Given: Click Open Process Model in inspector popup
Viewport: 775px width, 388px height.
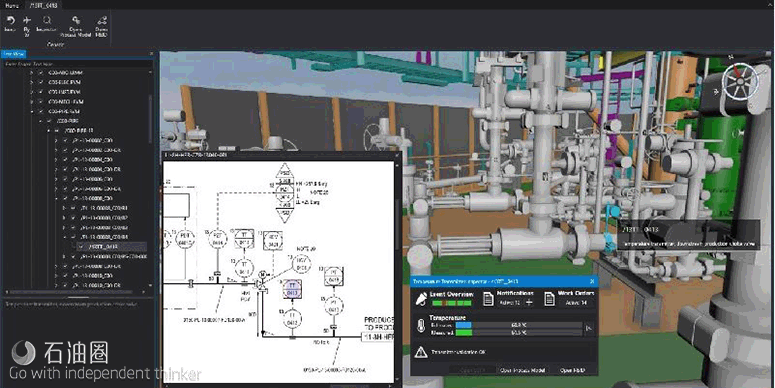Looking at the screenshot, I should click(522, 370).
